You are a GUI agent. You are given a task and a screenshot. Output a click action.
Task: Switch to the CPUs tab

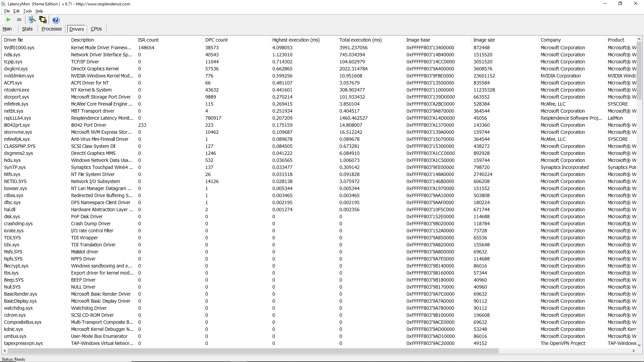[96, 29]
